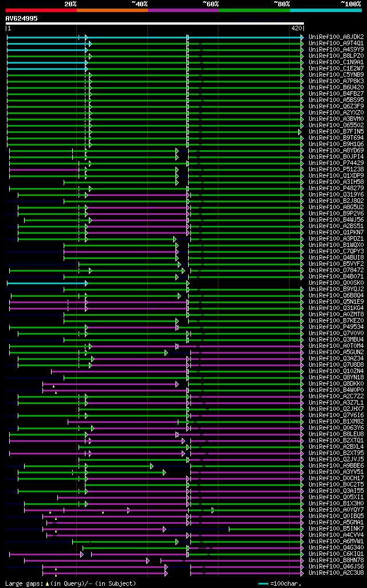Open hit UniRef100_A9T4Q1
The image size is (367, 588).
(x=336, y=44)
